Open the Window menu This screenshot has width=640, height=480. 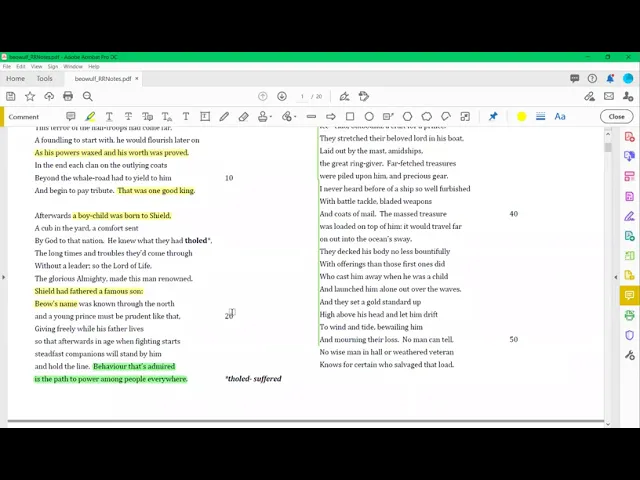click(73, 67)
